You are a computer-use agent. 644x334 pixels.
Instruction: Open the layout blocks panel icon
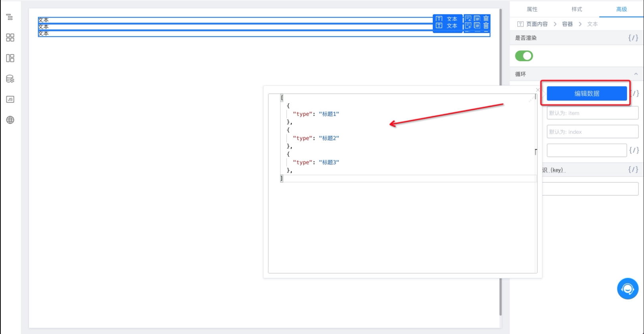click(x=10, y=58)
